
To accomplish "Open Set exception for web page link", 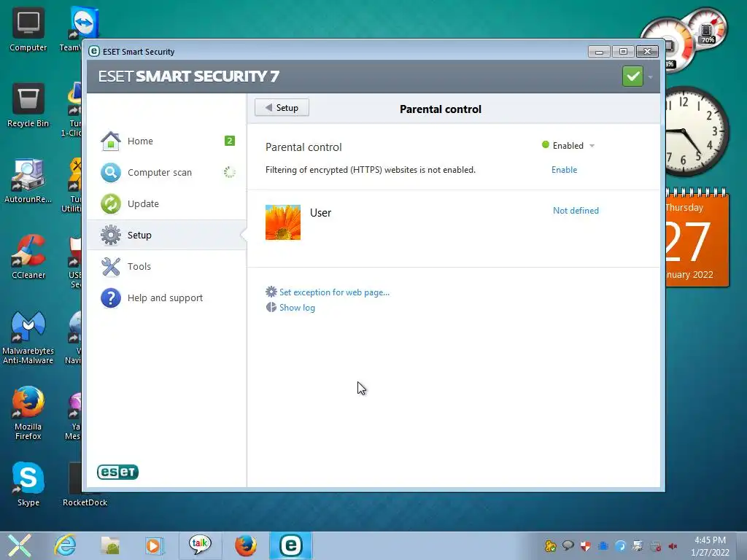I will [x=334, y=292].
